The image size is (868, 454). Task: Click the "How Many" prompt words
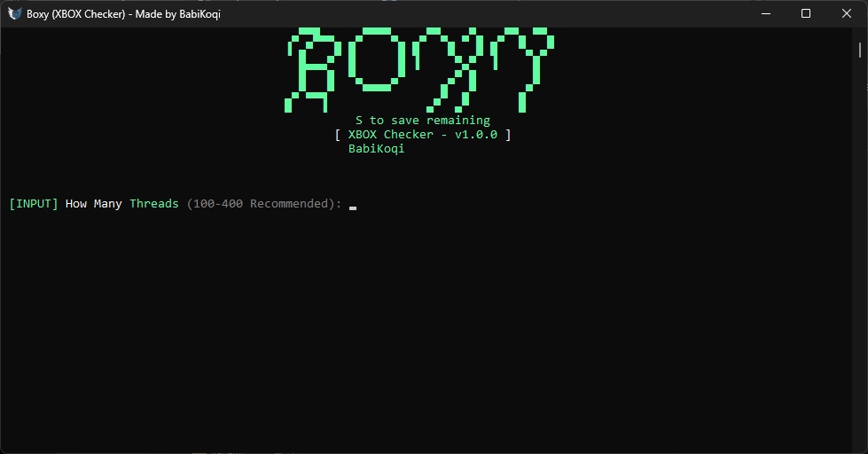[x=94, y=204]
